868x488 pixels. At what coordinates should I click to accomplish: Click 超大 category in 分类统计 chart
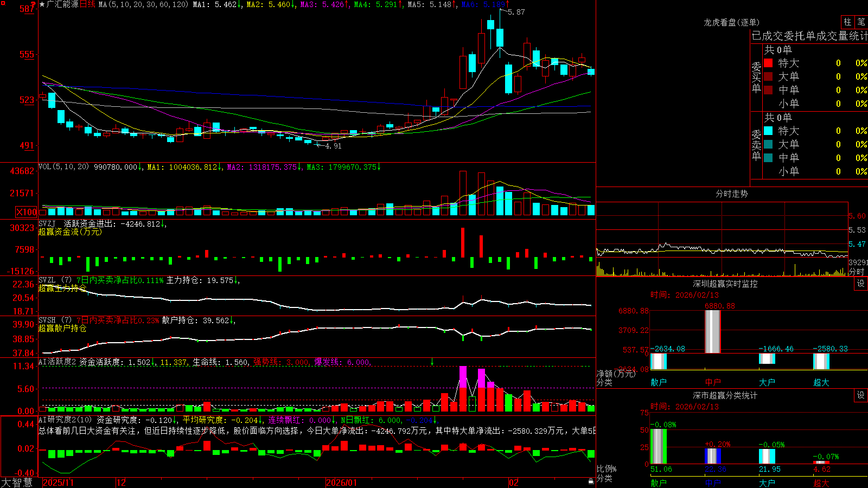[x=821, y=483]
